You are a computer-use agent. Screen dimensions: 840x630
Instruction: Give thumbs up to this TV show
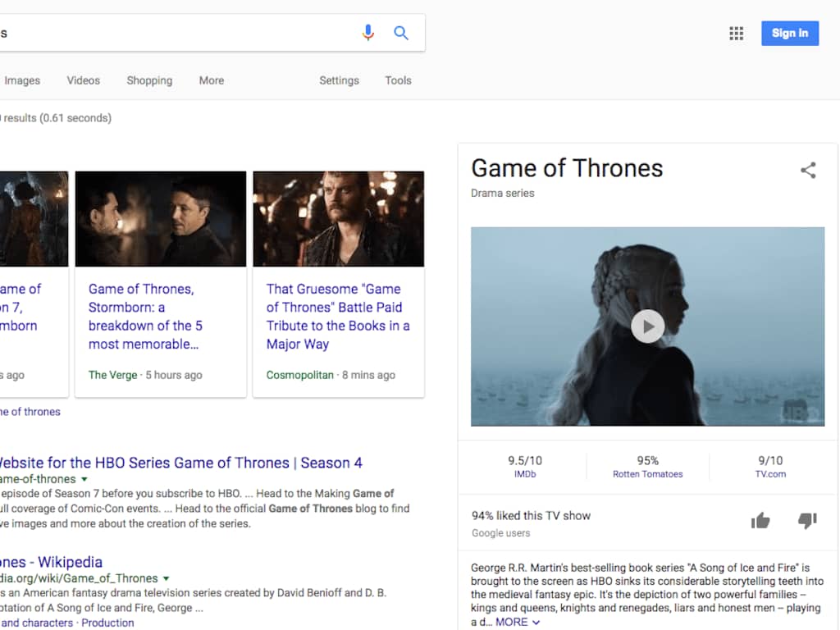pos(760,520)
